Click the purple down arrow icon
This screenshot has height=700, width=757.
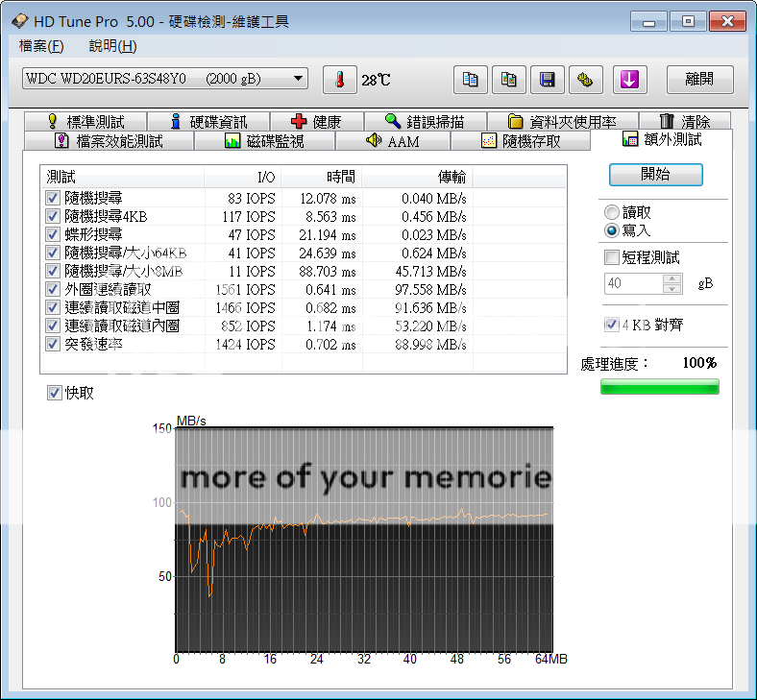(x=630, y=80)
